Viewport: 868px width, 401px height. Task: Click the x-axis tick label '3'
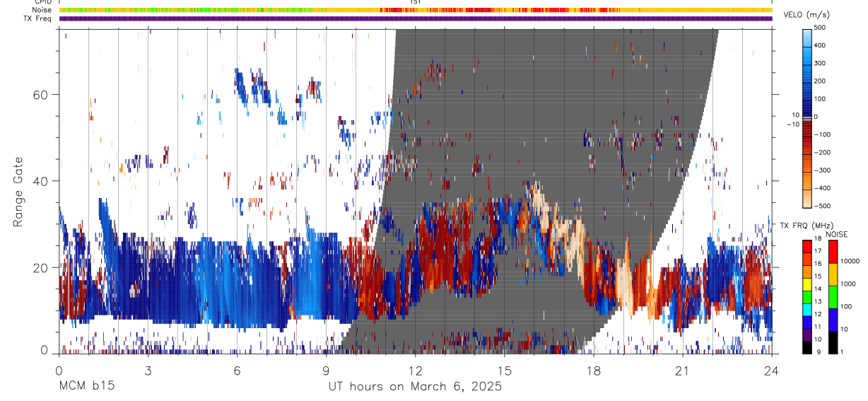click(148, 370)
